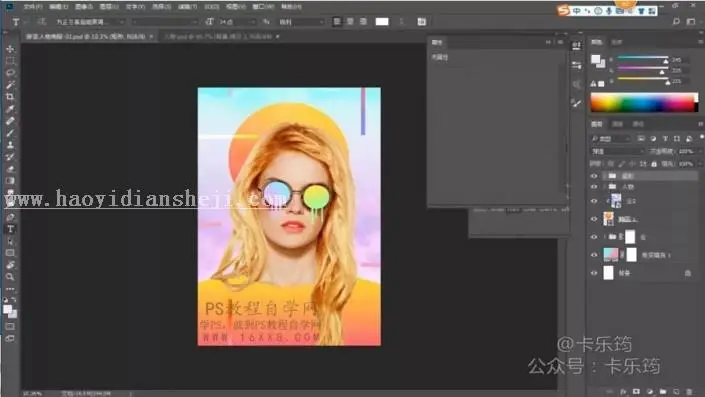Viewport: 705px width, 397px height.
Task: Toggle the Character panel button in options bar
Action: pos(421,22)
